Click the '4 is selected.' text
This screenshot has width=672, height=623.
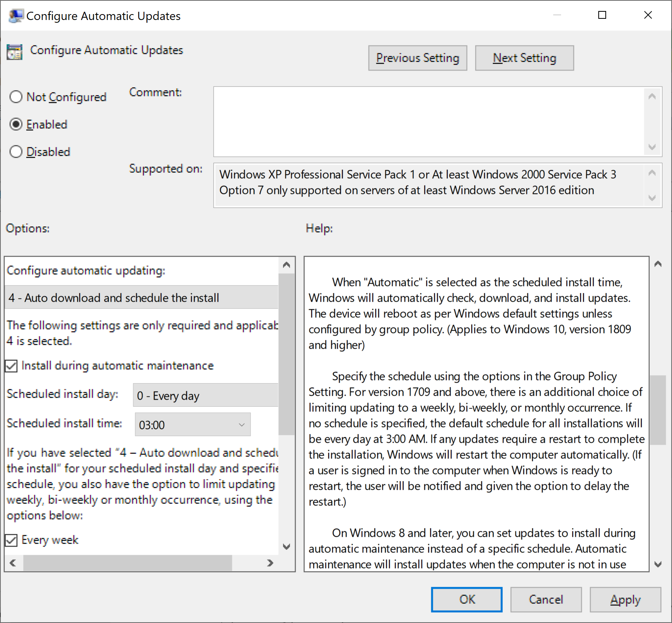(39, 341)
